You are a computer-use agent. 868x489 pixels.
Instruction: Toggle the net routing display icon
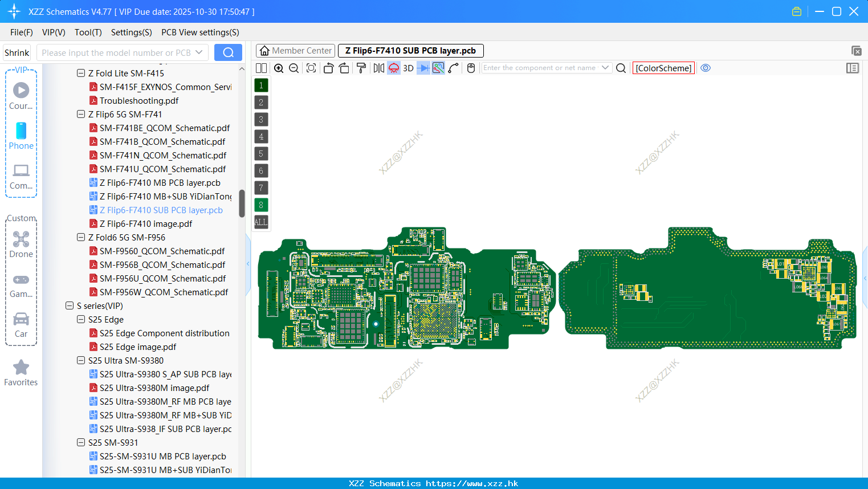point(438,68)
